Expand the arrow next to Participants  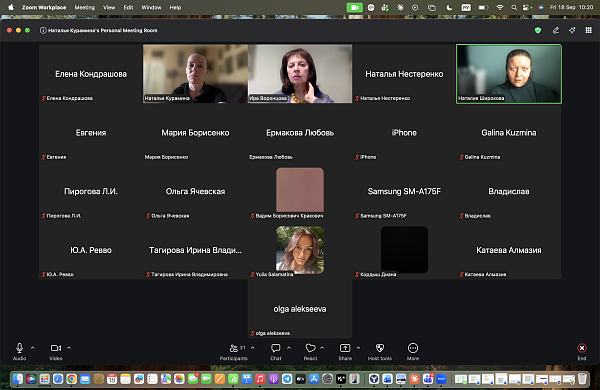(x=253, y=348)
